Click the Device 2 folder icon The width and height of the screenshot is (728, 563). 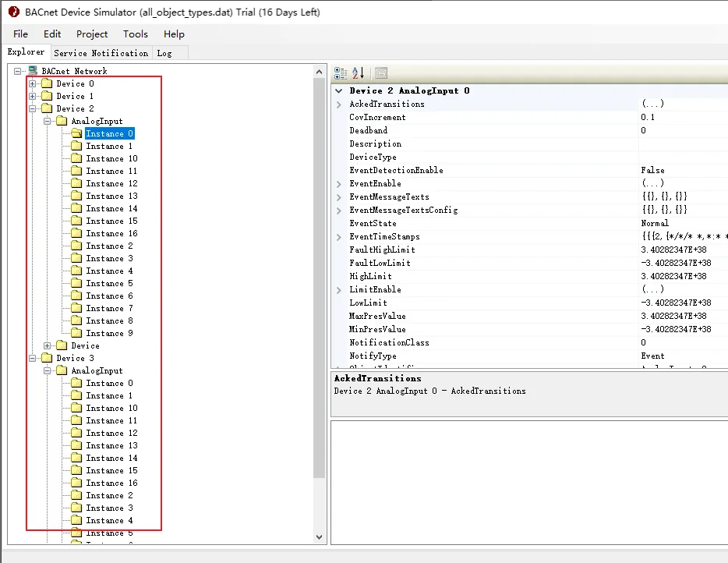pos(47,108)
